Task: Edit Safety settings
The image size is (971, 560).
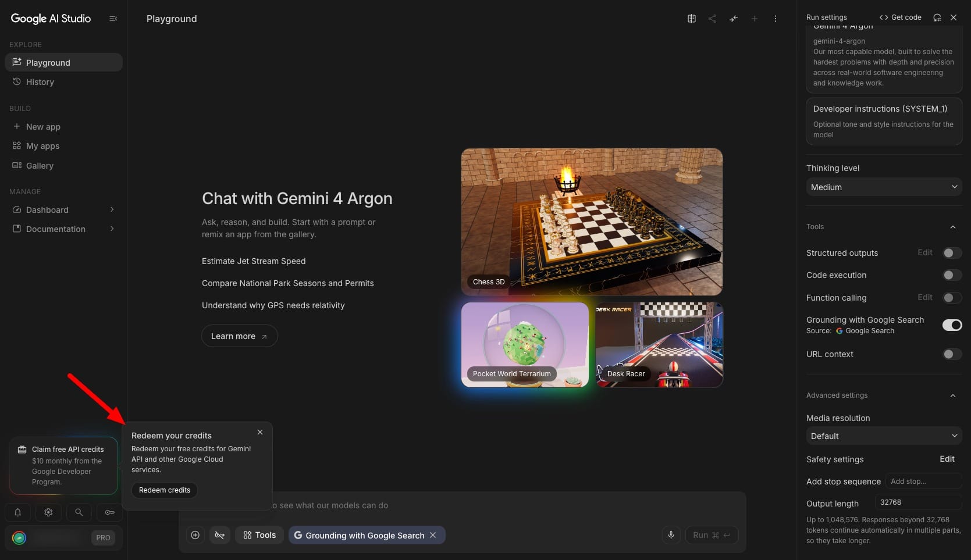Action: (947, 459)
